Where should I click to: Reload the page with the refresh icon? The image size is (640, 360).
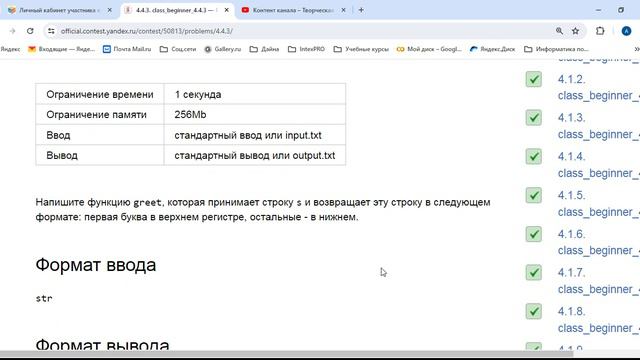coord(30,31)
